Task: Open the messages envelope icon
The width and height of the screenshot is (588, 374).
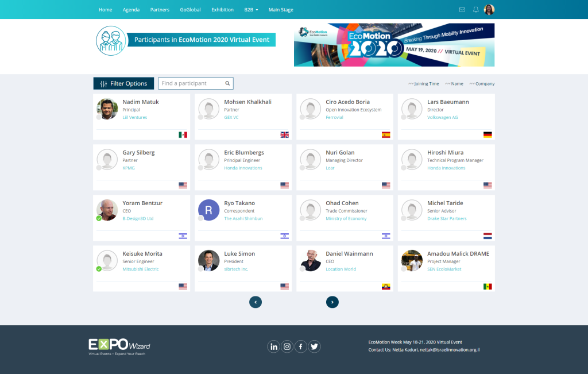Action: coord(462,10)
